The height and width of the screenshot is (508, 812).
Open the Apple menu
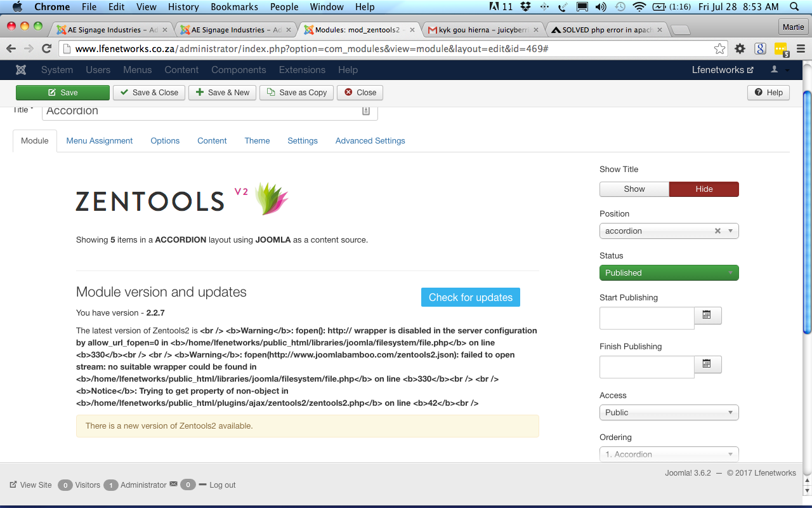click(x=17, y=7)
